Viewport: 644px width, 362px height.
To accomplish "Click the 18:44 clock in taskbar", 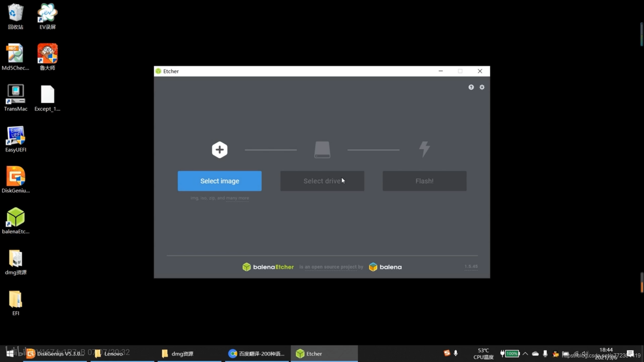I will 606,350.
